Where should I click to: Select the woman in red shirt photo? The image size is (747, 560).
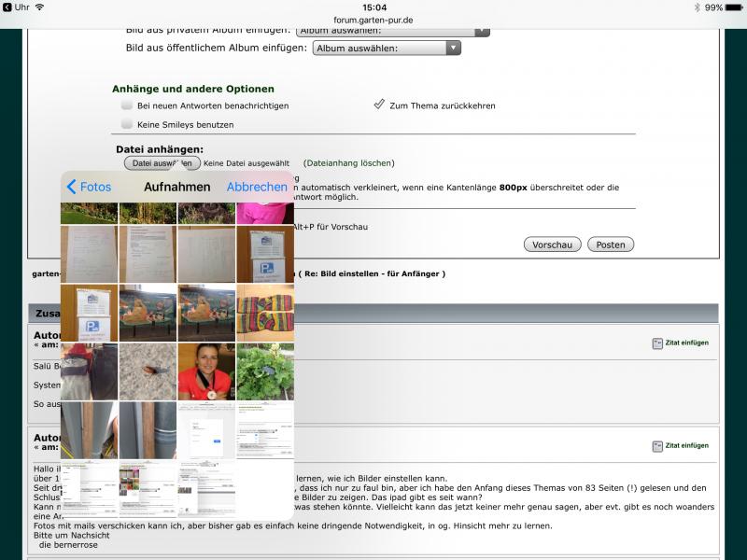pyautogui.click(x=206, y=371)
